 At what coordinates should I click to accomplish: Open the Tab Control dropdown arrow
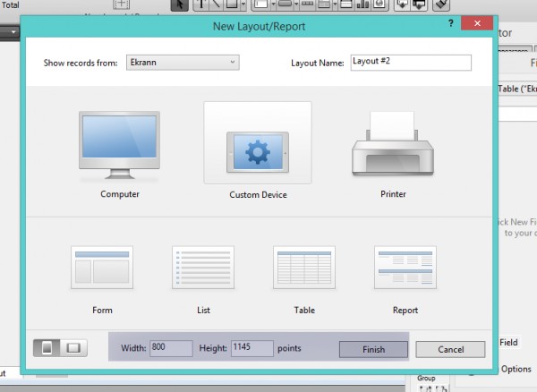click(x=335, y=4)
